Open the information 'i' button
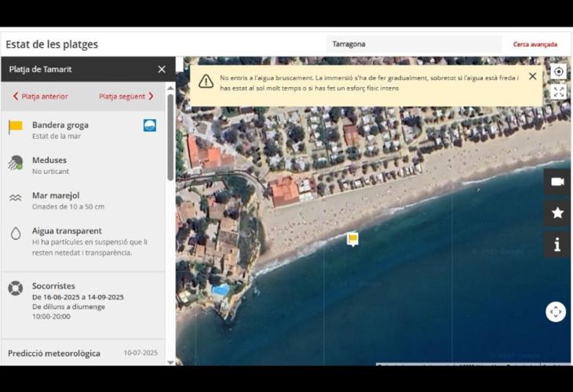This screenshot has height=392, width=573. pos(557,245)
